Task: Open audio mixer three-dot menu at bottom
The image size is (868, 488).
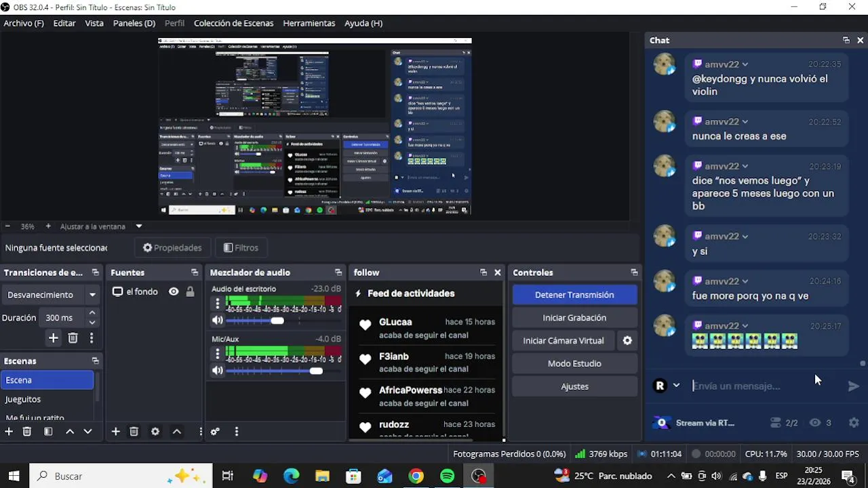Action: [236, 431]
